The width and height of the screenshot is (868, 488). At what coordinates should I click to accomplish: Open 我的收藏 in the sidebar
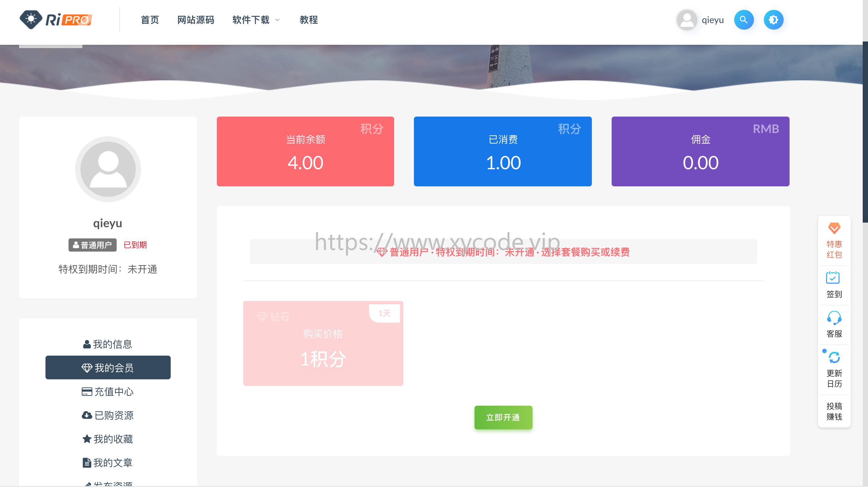(x=108, y=439)
